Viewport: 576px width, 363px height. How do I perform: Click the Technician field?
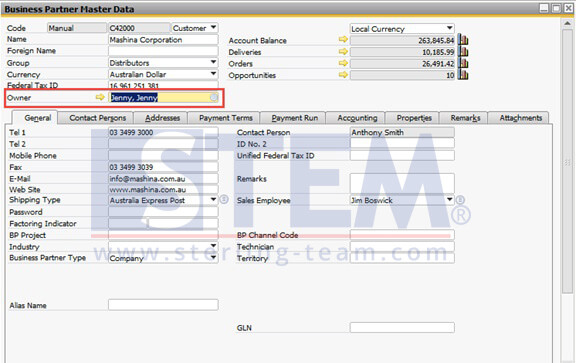pos(402,246)
